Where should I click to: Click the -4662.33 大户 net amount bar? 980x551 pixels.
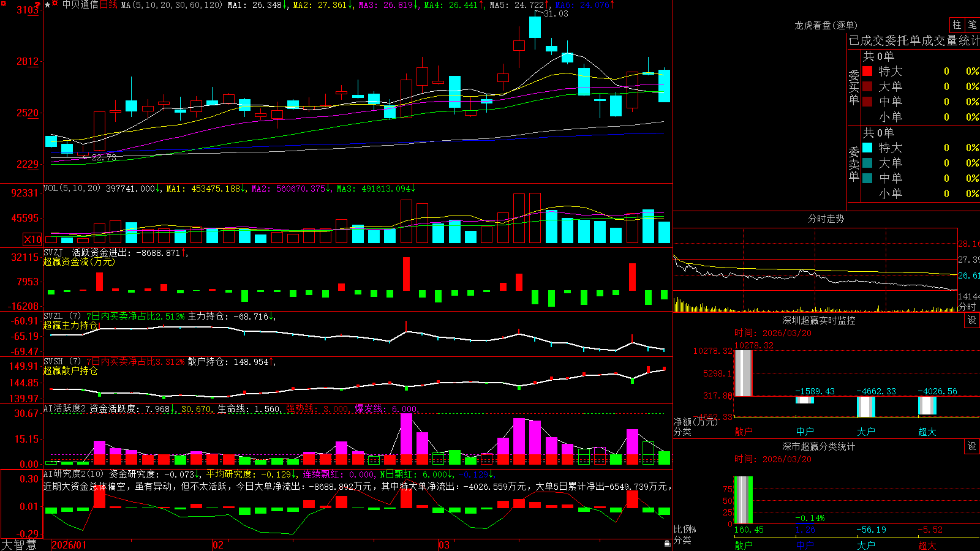[866, 407]
